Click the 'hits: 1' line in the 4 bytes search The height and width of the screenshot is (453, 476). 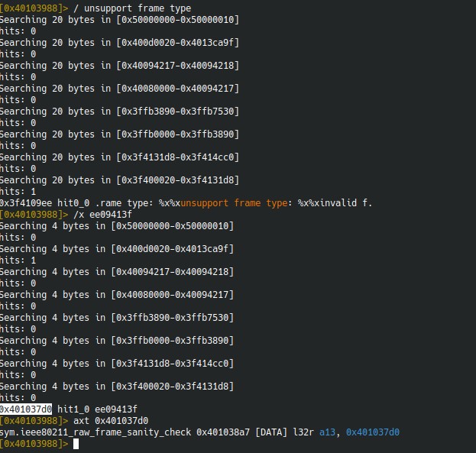coord(18,260)
